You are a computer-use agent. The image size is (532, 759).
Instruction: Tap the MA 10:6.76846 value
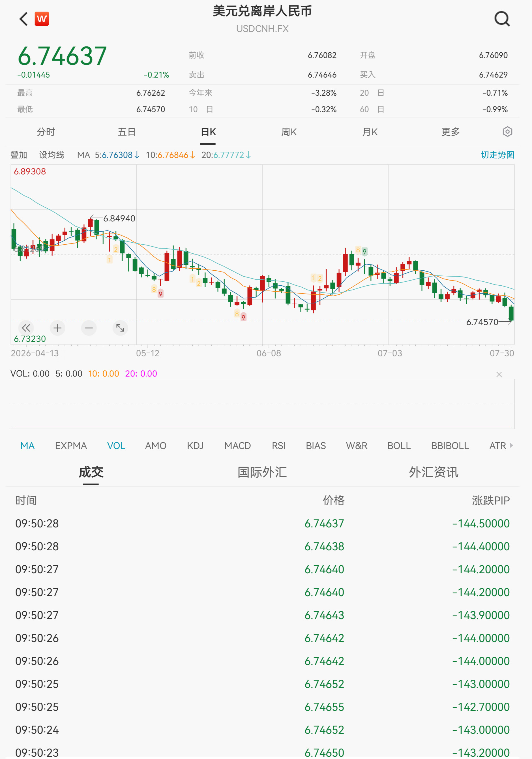[x=171, y=155]
